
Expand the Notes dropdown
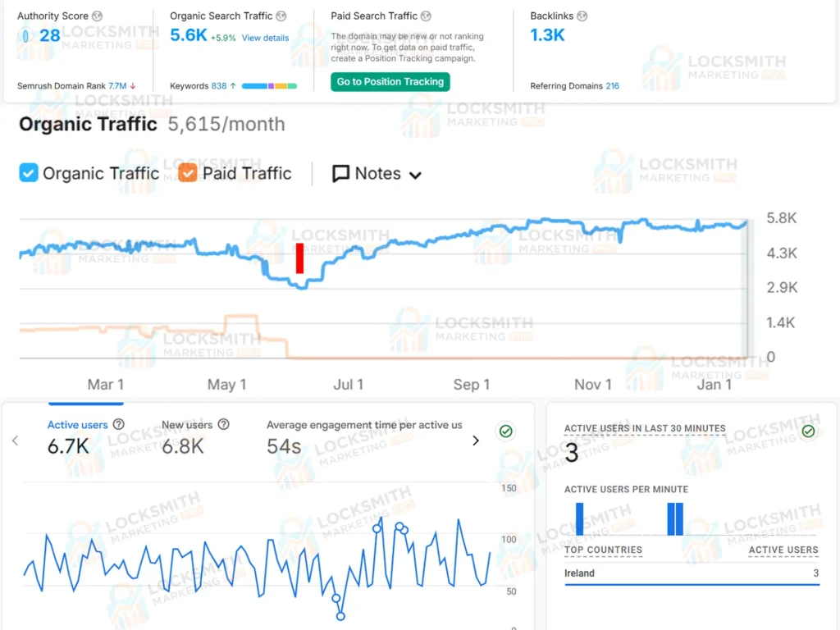[x=377, y=174]
